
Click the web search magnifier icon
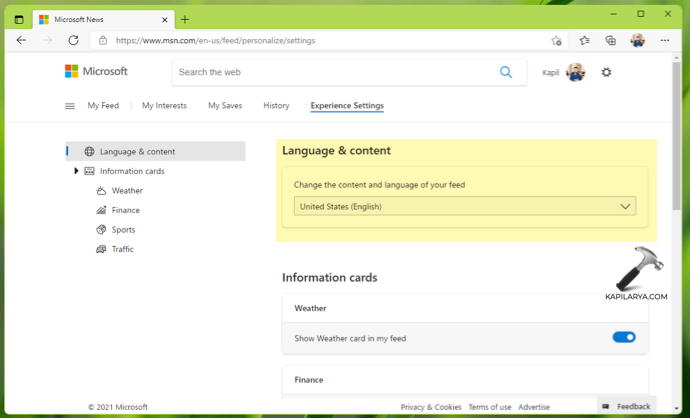(x=506, y=72)
